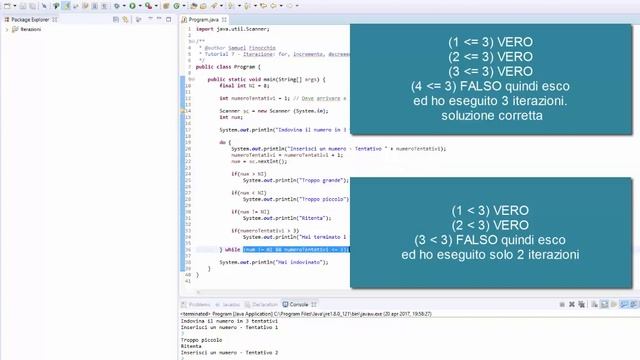Screen dimensions: 640x360
Task: Open Back navigation history dropdown
Action: coord(281,6)
